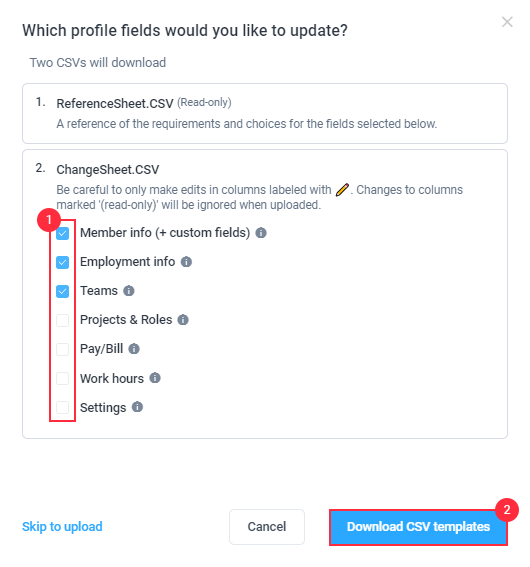Screen dimensions: 530x567
Task: Uncheck the Employment info checkbox
Action: click(x=63, y=262)
